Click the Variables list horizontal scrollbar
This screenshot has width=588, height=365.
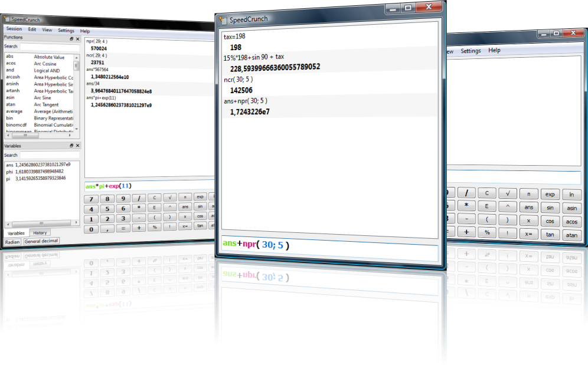click(42, 223)
